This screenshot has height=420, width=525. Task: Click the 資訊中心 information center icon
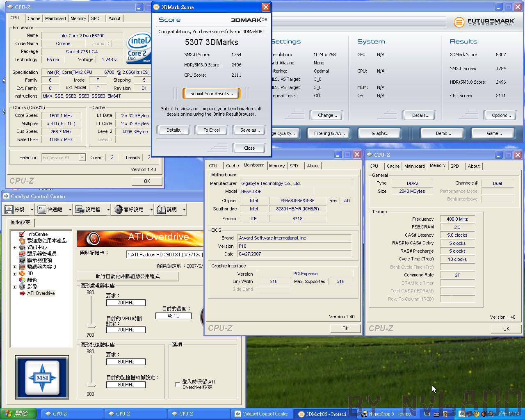tap(22, 247)
